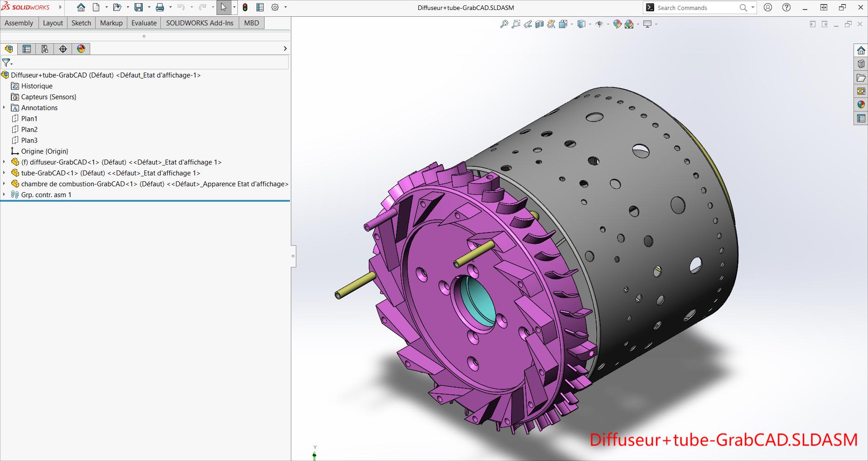868x461 pixels.
Task: Click the Zoom to Area icon
Action: pyautogui.click(x=516, y=24)
